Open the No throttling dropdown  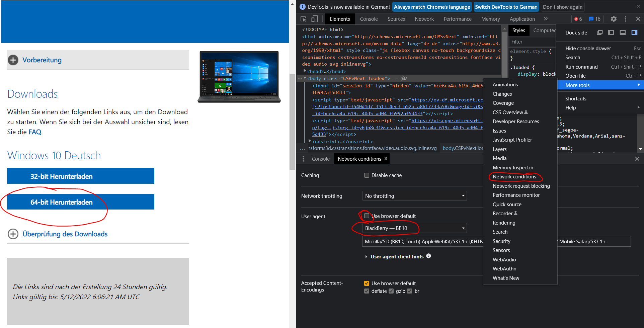(414, 196)
